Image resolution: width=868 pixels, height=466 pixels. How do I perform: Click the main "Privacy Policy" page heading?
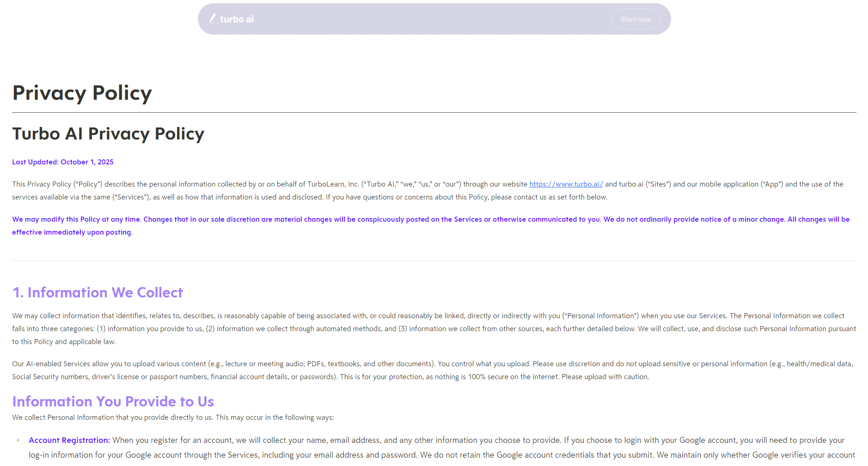(82, 93)
